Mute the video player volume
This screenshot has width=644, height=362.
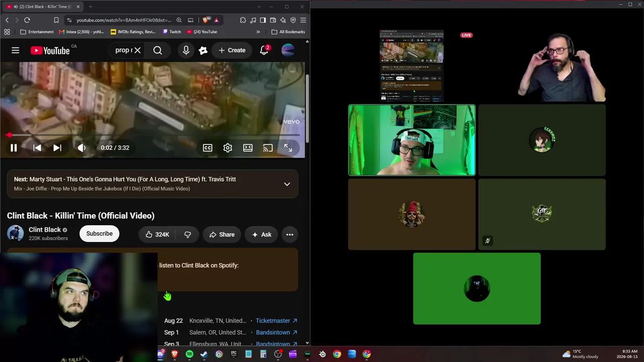[82, 148]
